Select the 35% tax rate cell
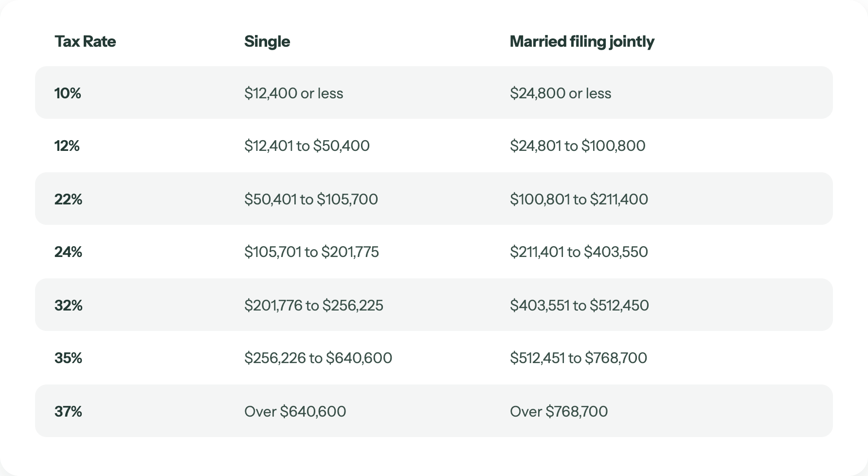The image size is (868, 476). click(68, 358)
